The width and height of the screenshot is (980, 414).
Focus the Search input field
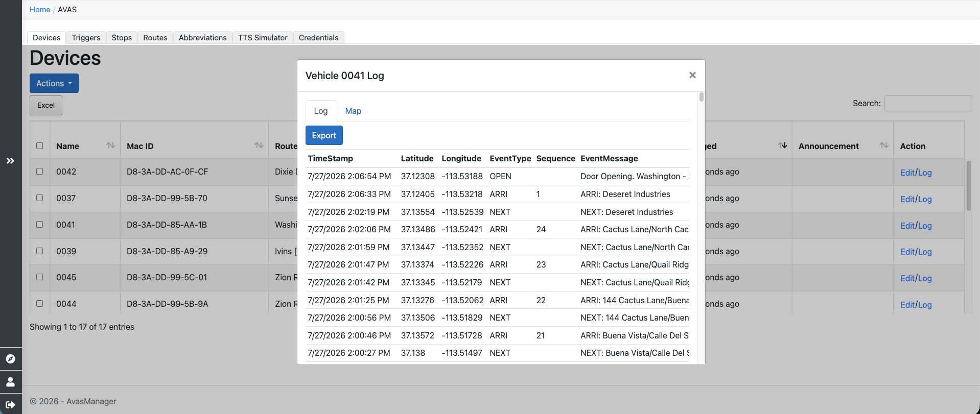click(x=928, y=103)
